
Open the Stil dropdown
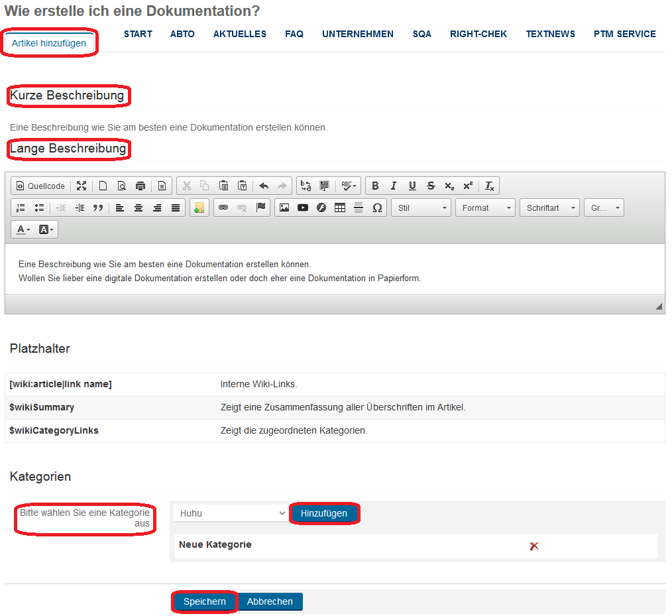(422, 208)
